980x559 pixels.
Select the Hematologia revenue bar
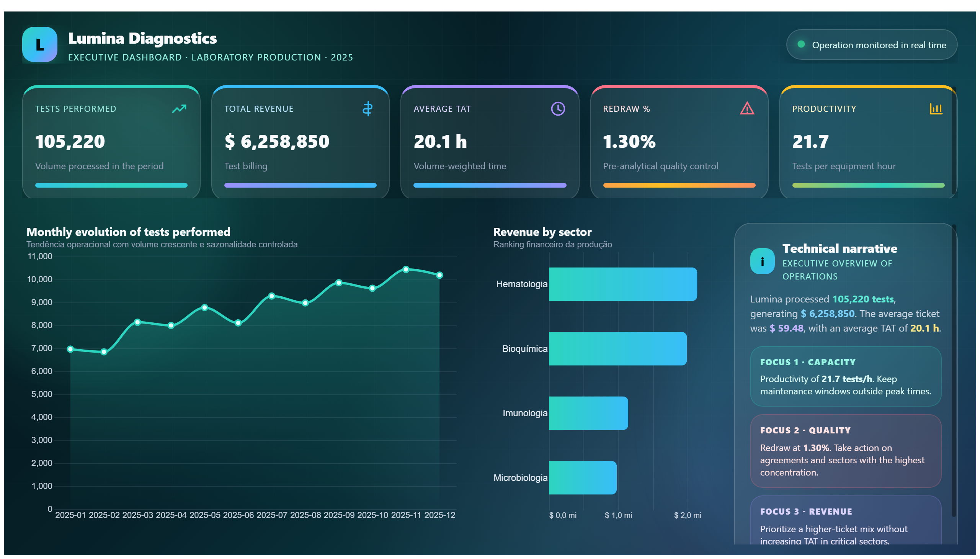pos(622,284)
